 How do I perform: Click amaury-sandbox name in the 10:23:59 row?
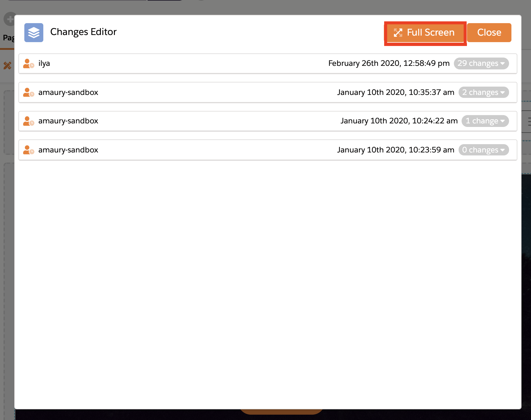coord(68,150)
